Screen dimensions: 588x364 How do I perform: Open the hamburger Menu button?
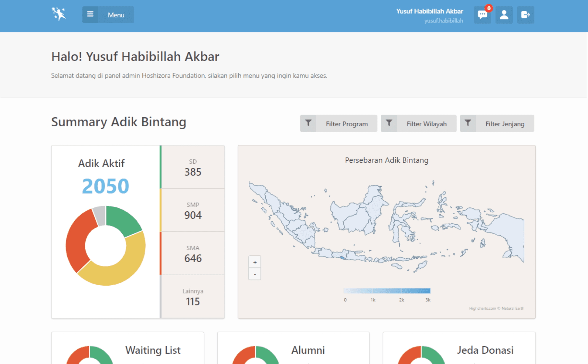click(x=108, y=15)
